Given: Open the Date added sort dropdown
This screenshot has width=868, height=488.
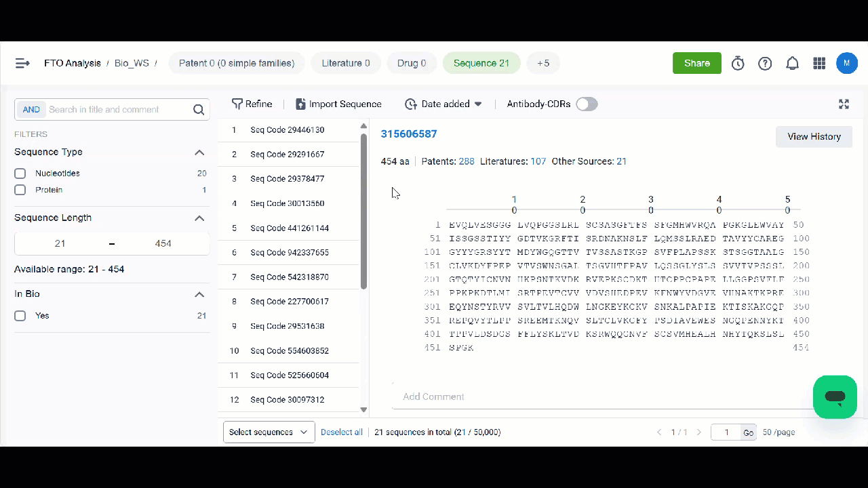Looking at the screenshot, I should point(442,104).
